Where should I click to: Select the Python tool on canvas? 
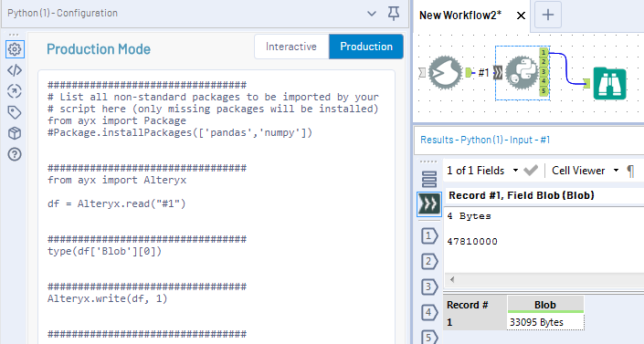522,73
